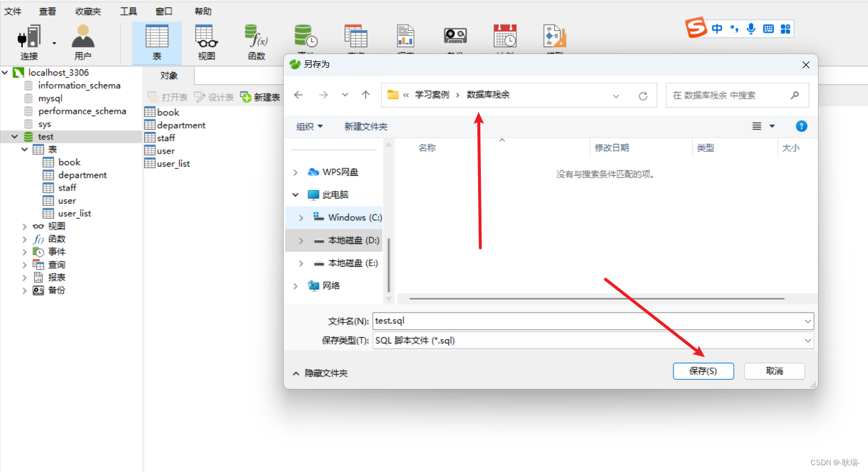Open Sogou toolbox grid icon
The width and height of the screenshot is (868, 472).
[x=786, y=29]
